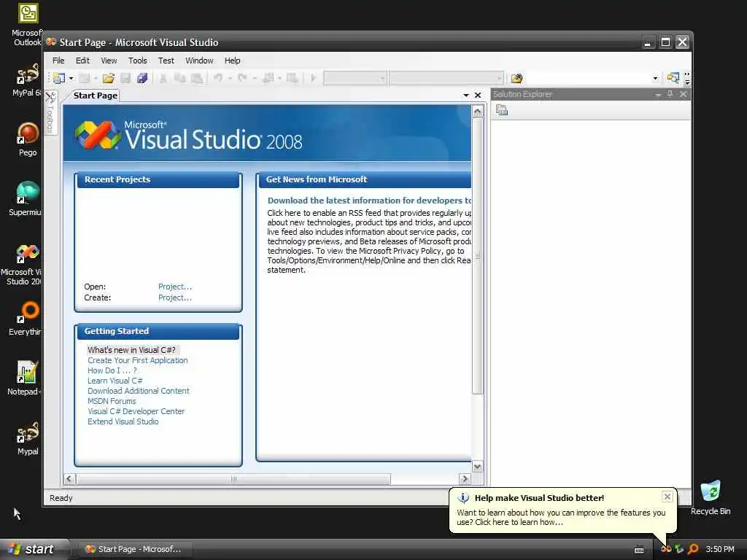
Task: Click the Help make Visual Studio better balloon text
Action: pyautogui.click(x=561, y=517)
